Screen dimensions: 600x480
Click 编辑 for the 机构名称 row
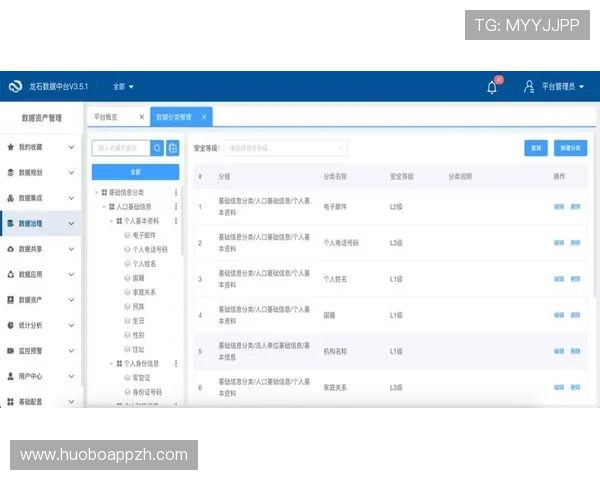click(559, 351)
